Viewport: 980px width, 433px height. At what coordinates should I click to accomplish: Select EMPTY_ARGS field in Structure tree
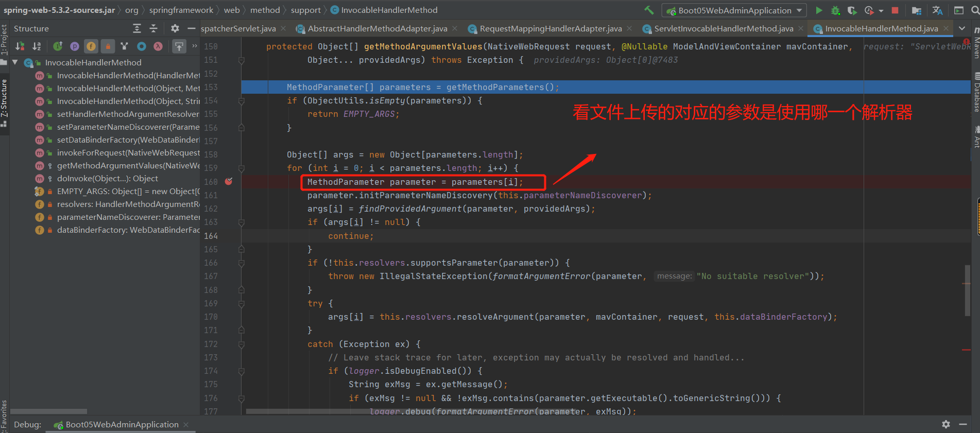coord(128,192)
